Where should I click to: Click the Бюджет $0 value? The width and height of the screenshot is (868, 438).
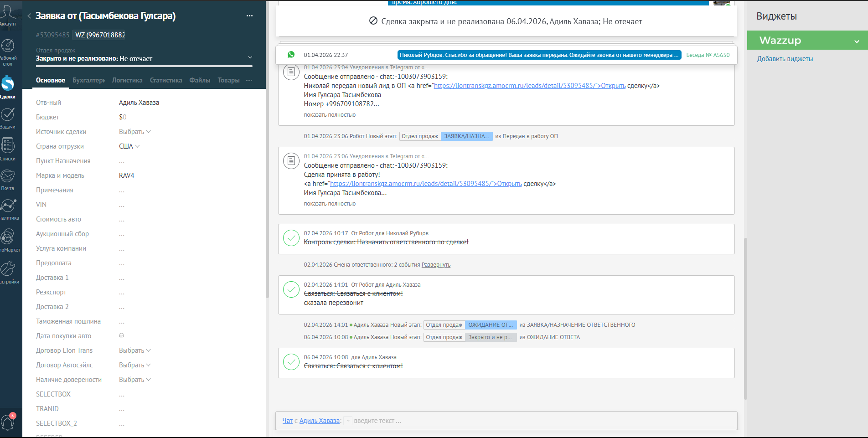pyautogui.click(x=123, y=117)
